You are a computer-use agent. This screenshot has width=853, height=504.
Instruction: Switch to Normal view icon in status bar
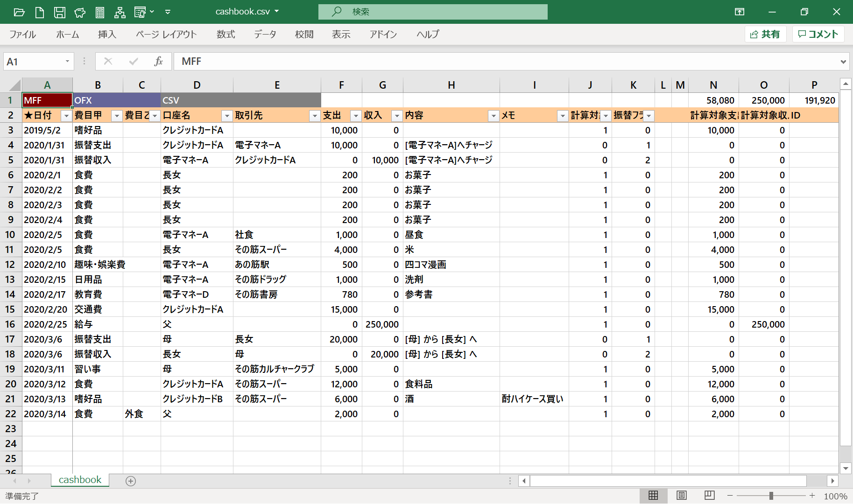click(x=653, y=496)
